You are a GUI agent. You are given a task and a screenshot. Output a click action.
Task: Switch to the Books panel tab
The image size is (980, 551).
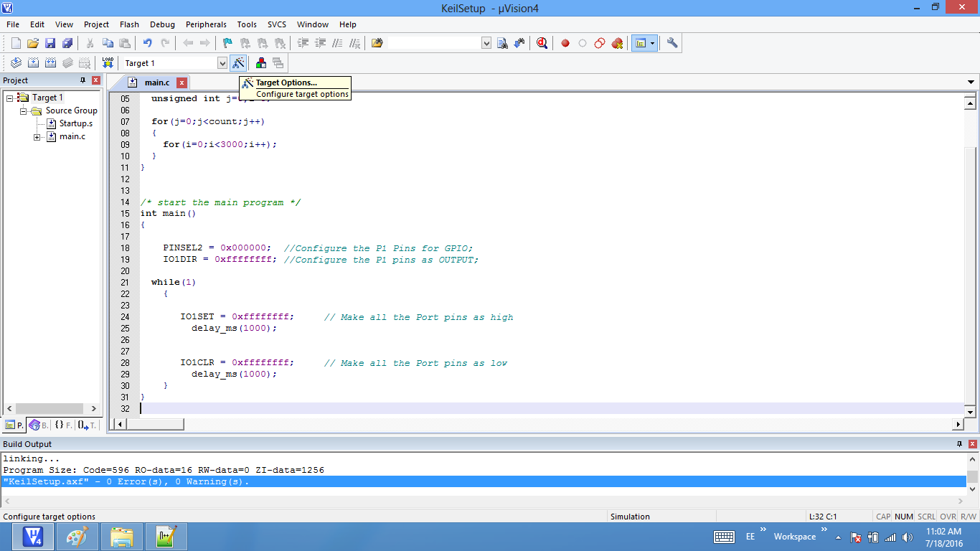click(38, 425)
